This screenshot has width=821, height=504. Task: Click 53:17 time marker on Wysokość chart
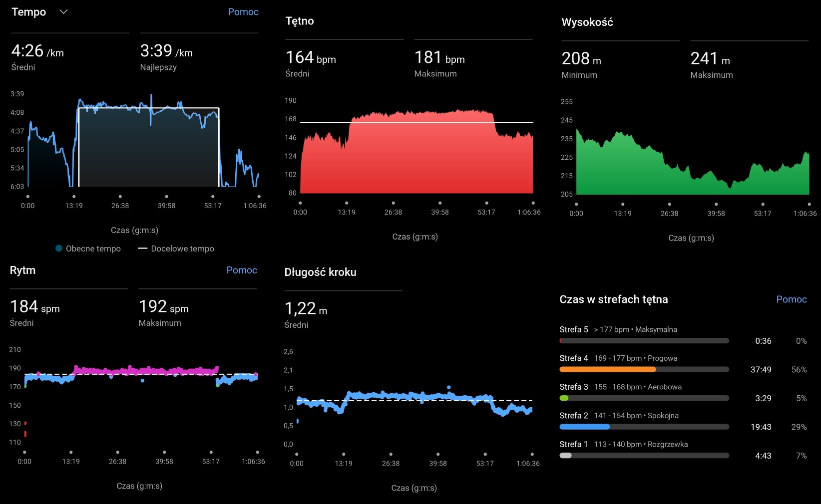click(x=762, y=213)
